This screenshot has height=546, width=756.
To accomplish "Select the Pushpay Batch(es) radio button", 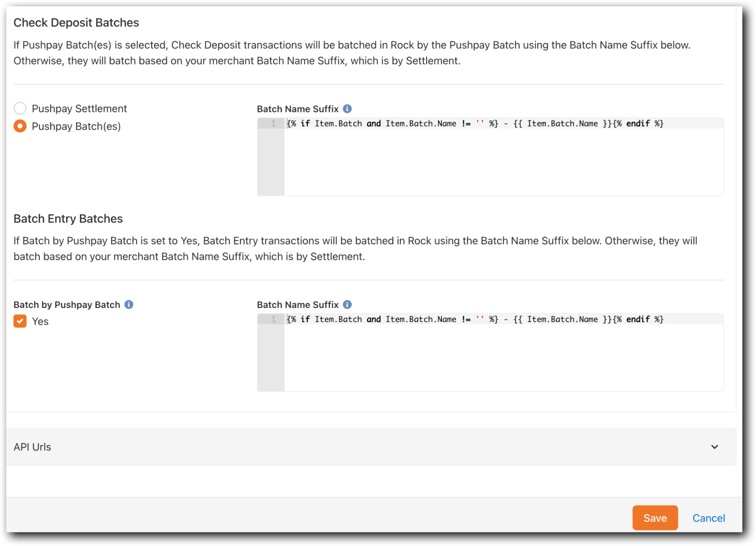I will (21, 126).
